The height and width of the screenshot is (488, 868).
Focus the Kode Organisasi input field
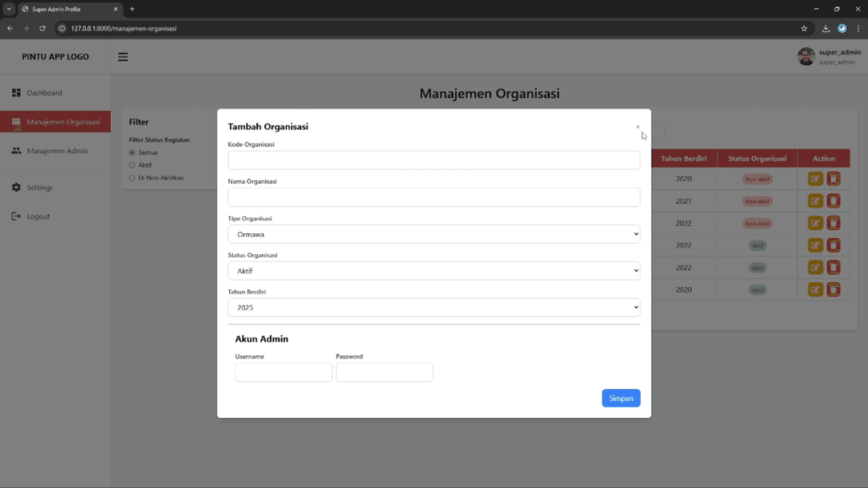pos(434,160)
